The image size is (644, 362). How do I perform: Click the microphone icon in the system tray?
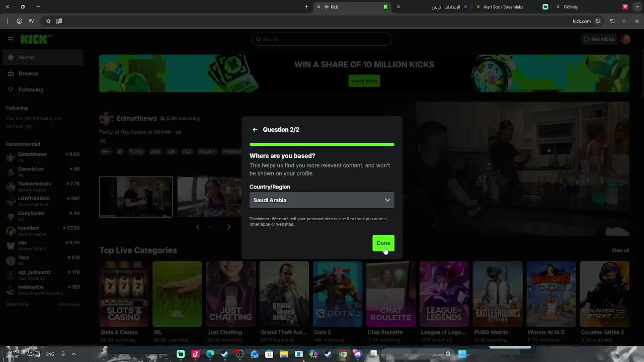[63, 354]
